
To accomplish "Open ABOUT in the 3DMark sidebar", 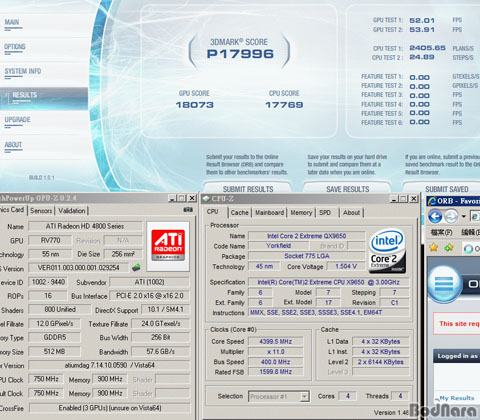I will [x=13, y=145].
